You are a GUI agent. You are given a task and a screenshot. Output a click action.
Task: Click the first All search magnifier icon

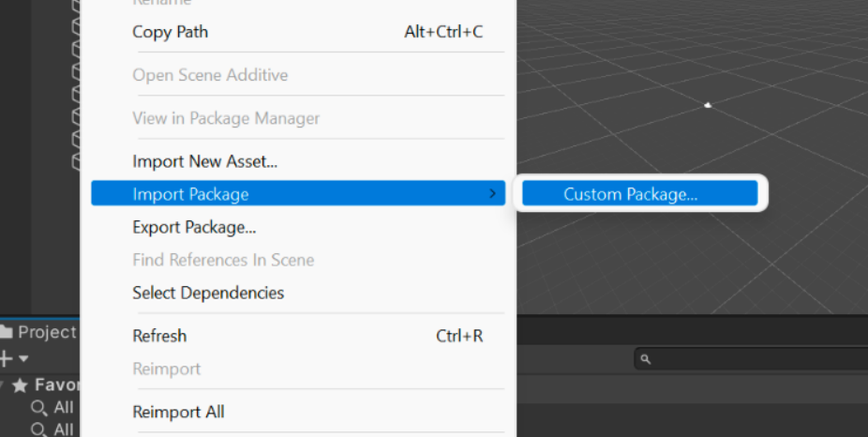pos(39,408)
